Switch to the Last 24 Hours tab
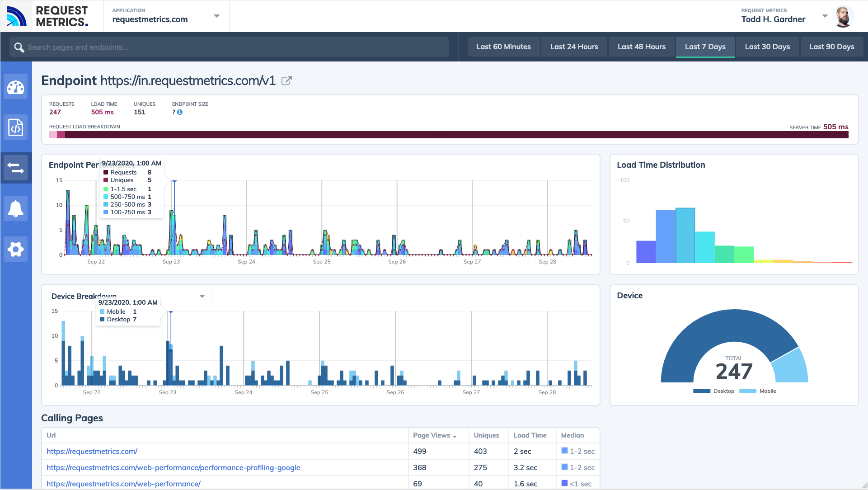This screenshot has height=490, width=868. (574, 47)
